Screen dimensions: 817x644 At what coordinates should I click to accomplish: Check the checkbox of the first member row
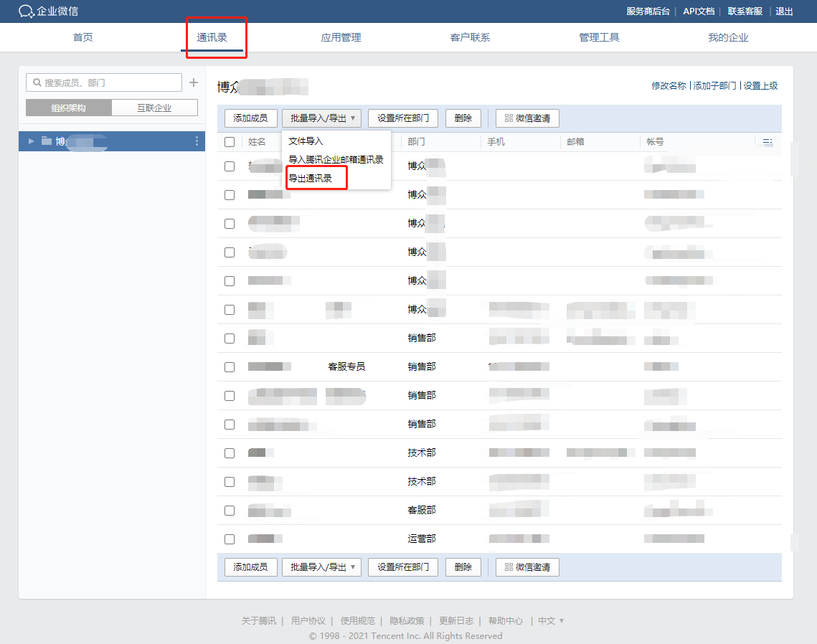pyautogui.click(x=230, y=166)
